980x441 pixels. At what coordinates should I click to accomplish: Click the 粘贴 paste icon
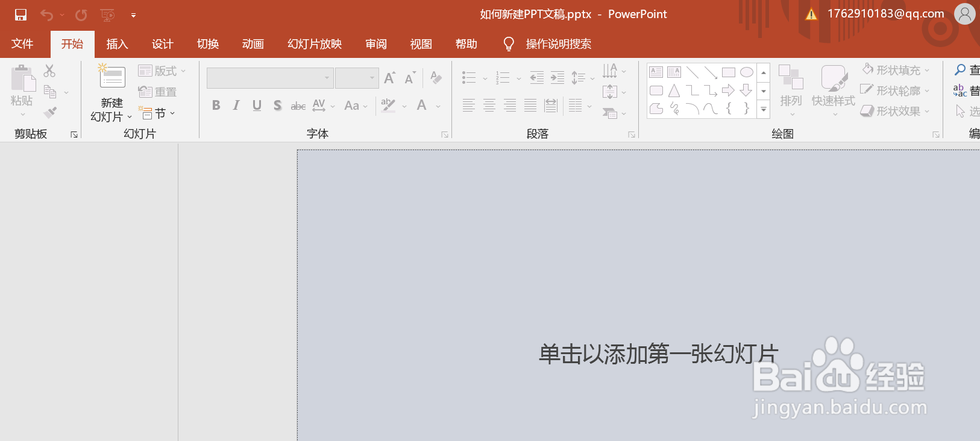tap(24, 79)
